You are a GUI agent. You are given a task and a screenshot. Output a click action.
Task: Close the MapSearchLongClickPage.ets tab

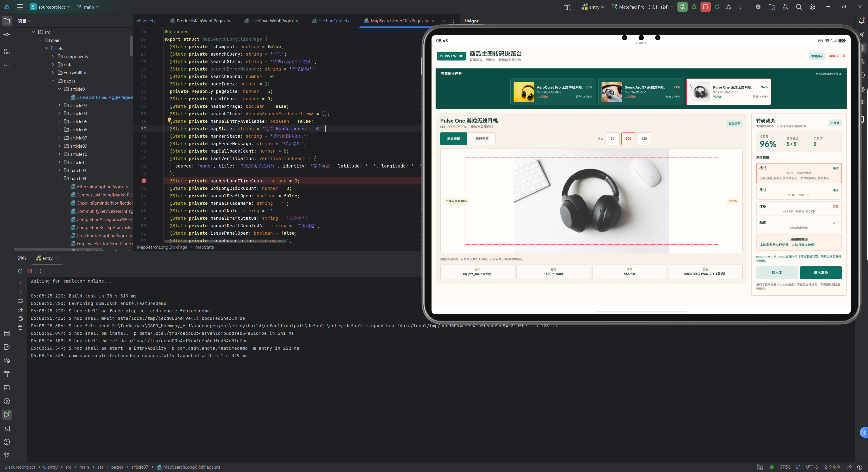(x=433, y=21)
